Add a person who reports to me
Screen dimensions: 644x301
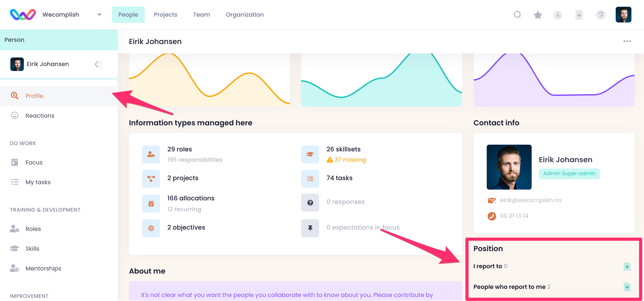pos(627,287)
